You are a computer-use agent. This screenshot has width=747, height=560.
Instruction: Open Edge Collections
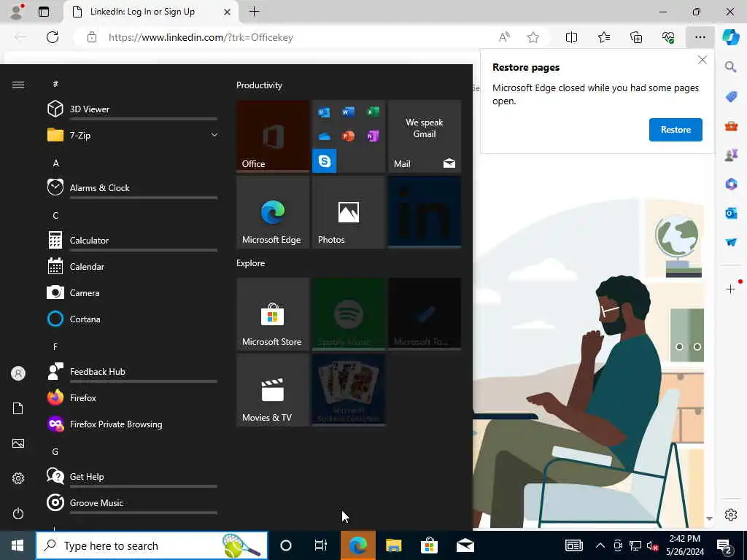[636, 37]
